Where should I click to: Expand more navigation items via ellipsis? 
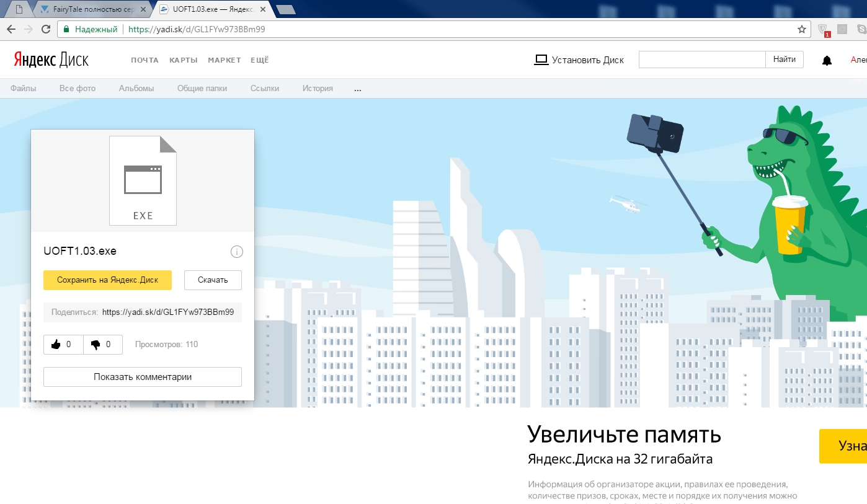pos(357,89)
